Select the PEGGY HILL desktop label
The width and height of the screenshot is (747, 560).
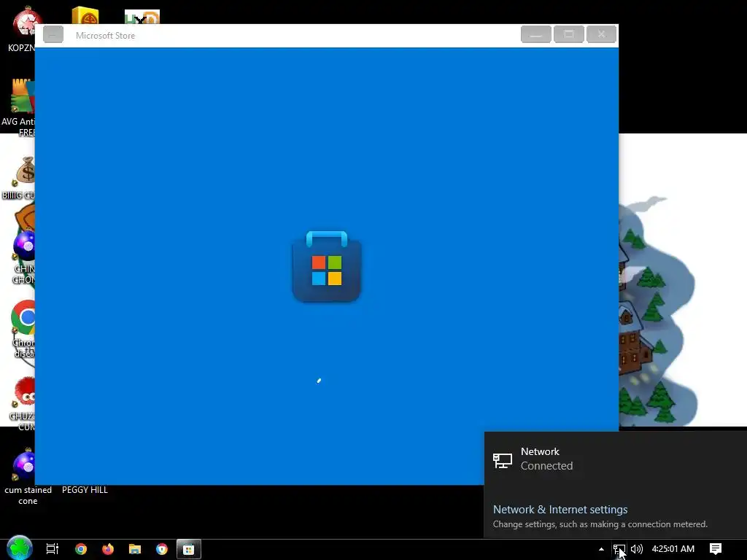(x=85, y=489)
